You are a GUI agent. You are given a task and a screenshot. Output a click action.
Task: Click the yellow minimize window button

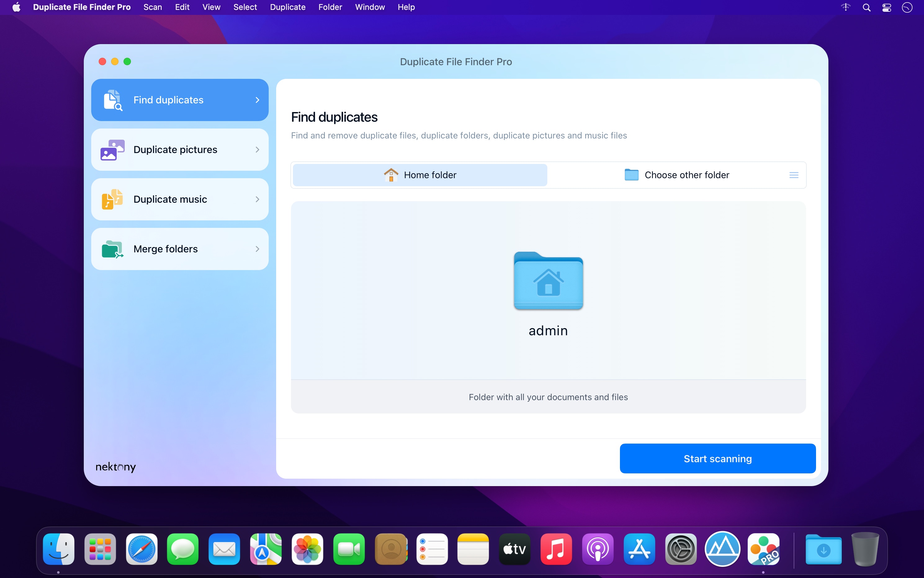[x=114, y=61]
